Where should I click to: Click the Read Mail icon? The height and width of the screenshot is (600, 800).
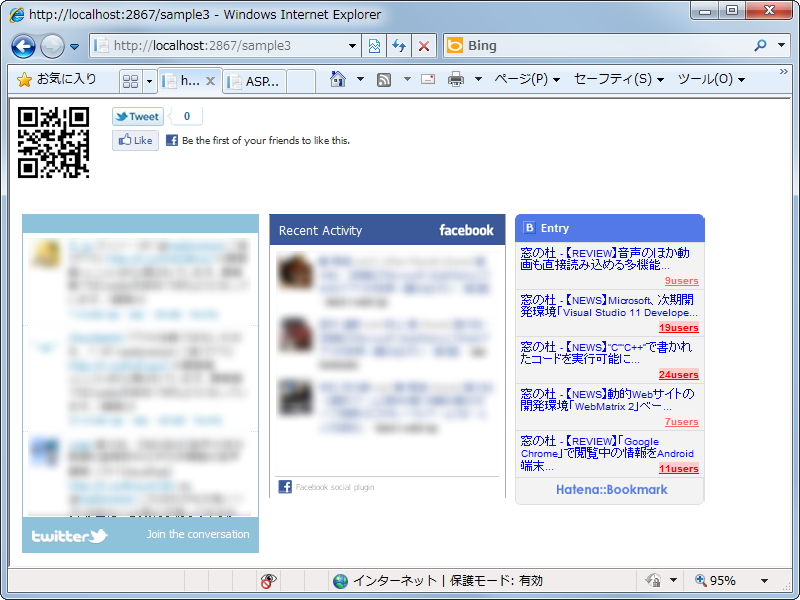[x=428, y=79]
